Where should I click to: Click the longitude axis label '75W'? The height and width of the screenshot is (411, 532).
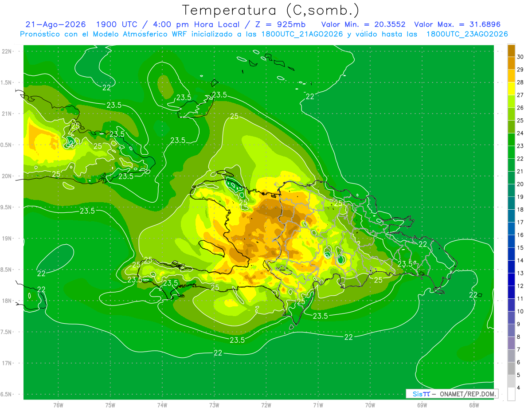(110, 405)
